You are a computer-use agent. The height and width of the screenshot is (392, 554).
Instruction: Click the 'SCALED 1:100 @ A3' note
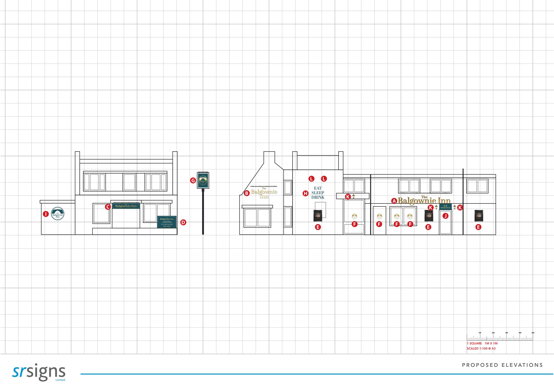click(481, 349)
